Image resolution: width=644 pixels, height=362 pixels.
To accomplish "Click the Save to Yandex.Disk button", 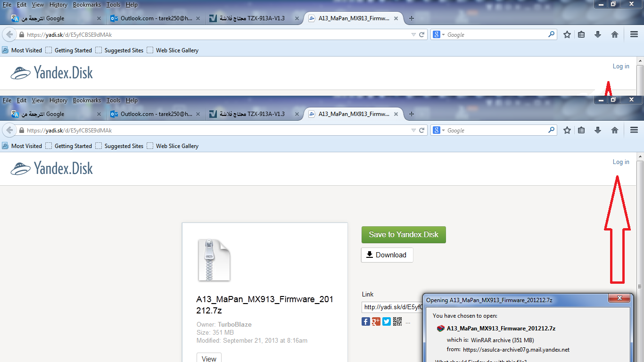I will click(x=404, y=235).
